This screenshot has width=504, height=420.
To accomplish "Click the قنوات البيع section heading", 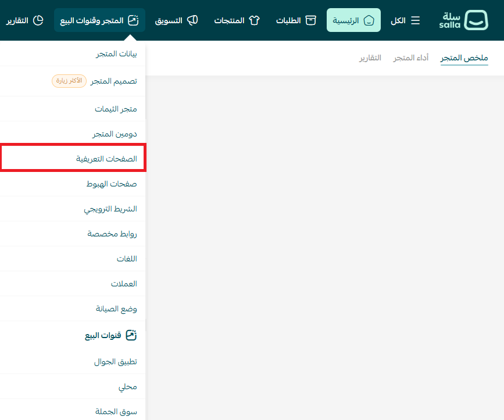I will [x=103, y=335].
